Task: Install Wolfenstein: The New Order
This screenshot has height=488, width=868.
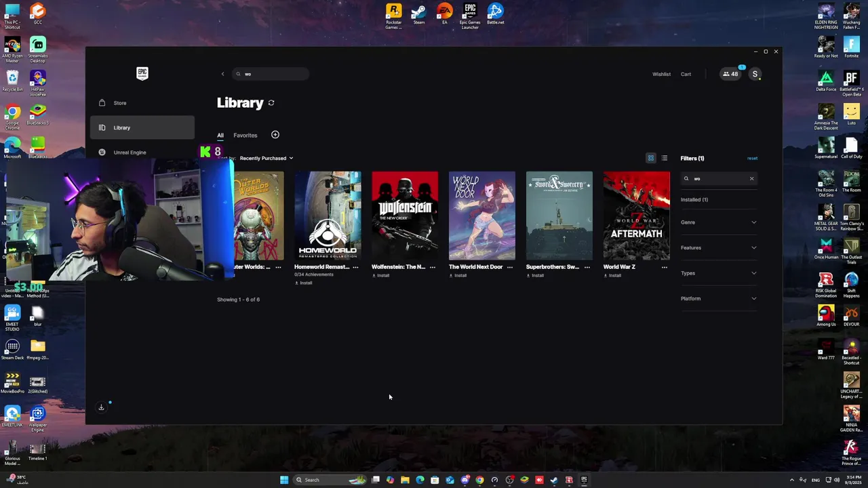Action: click(381, 276)
